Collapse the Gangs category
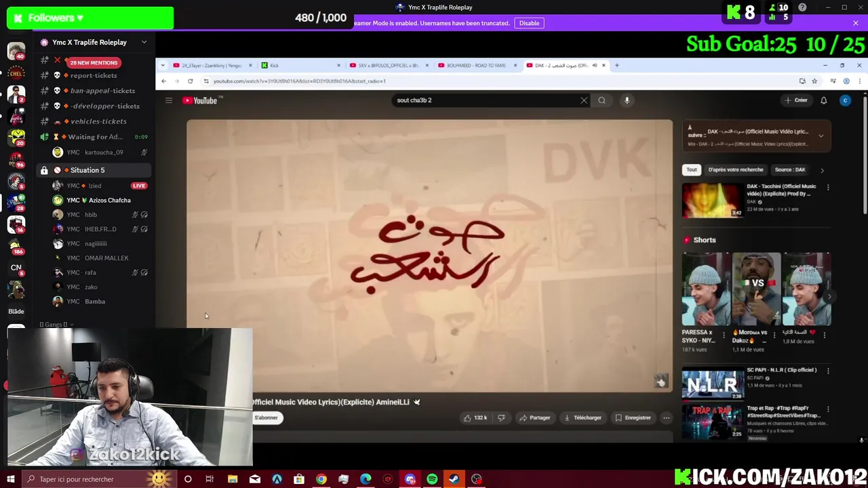The width and height of the screenshot is (868, 488). [x=56, y=325]
